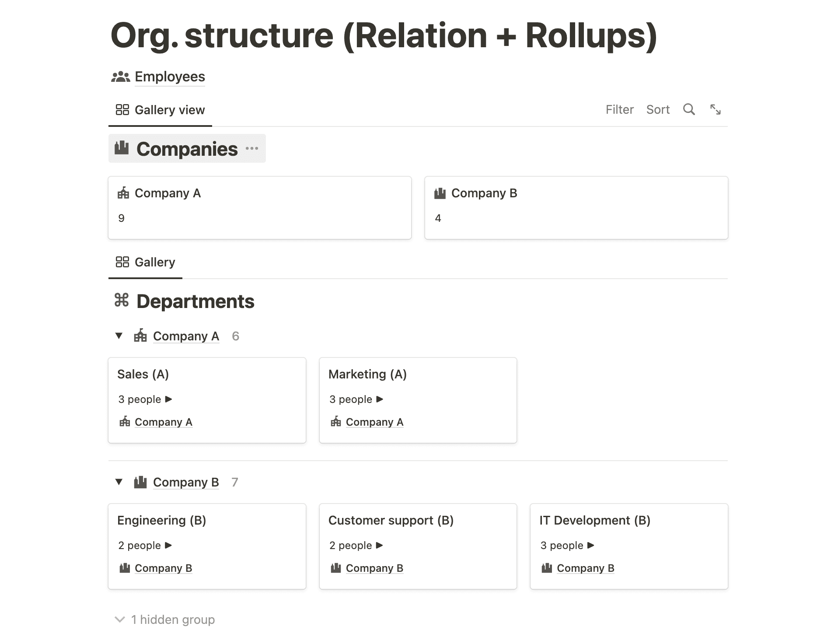Open the Company B link on IT Development card

tap(585, 568)
